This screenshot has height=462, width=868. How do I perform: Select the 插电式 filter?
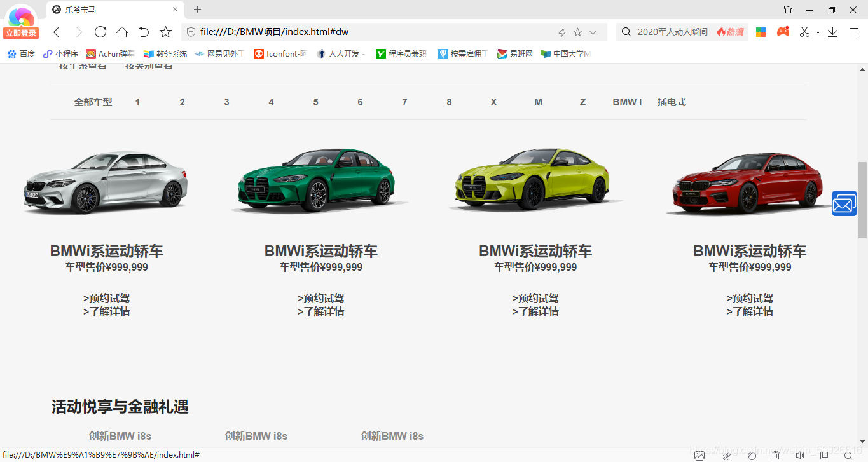click(x=672, y=102)
